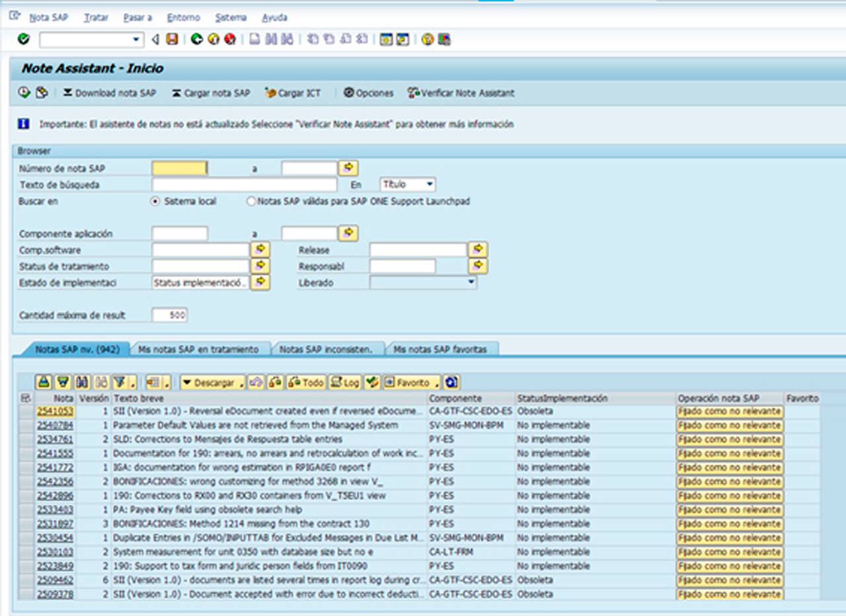Image resolution: width=846 pixels, height=616 pixels.
Task: Select the Sistema local radio button
Action: [x=156, y=202]
